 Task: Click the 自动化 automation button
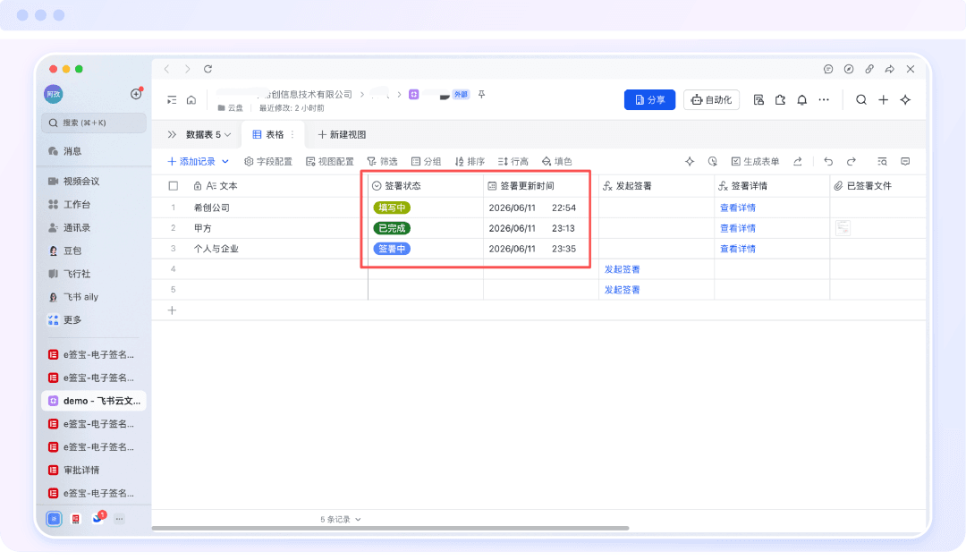click(x=712, y=100)
